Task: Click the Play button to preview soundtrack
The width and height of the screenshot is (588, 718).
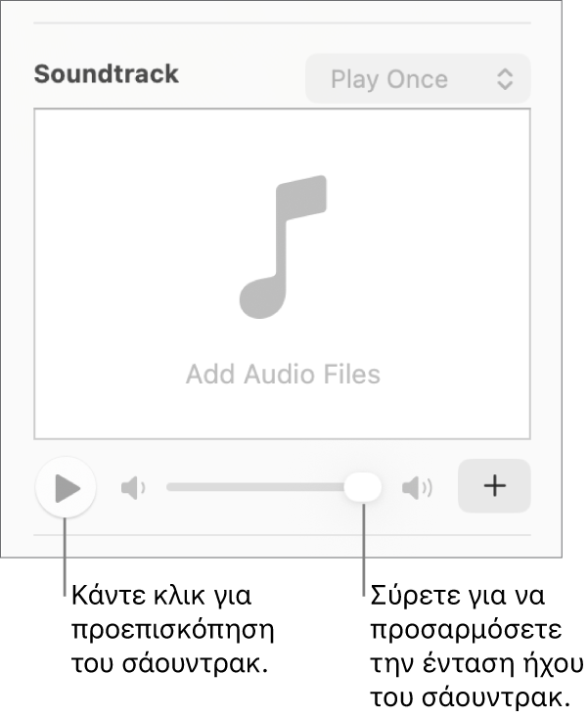Action: point(66,487)
